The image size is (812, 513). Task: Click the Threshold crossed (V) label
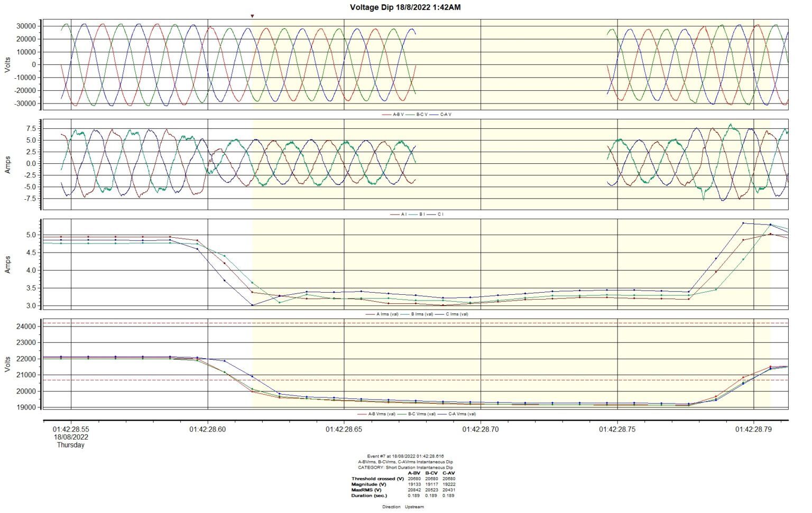[378, 479]
